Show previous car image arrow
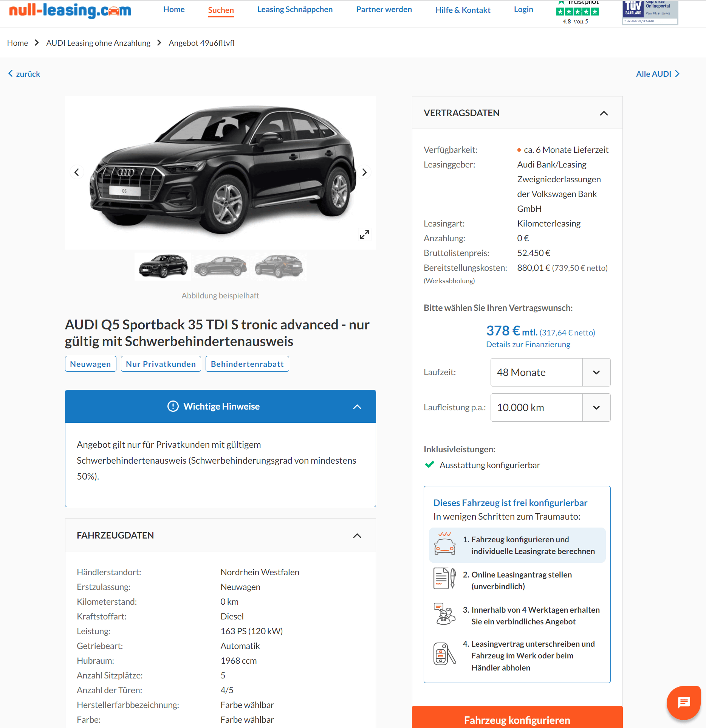Image resolution: width=706 pixels, height=728 pixels. coord(77,172)
